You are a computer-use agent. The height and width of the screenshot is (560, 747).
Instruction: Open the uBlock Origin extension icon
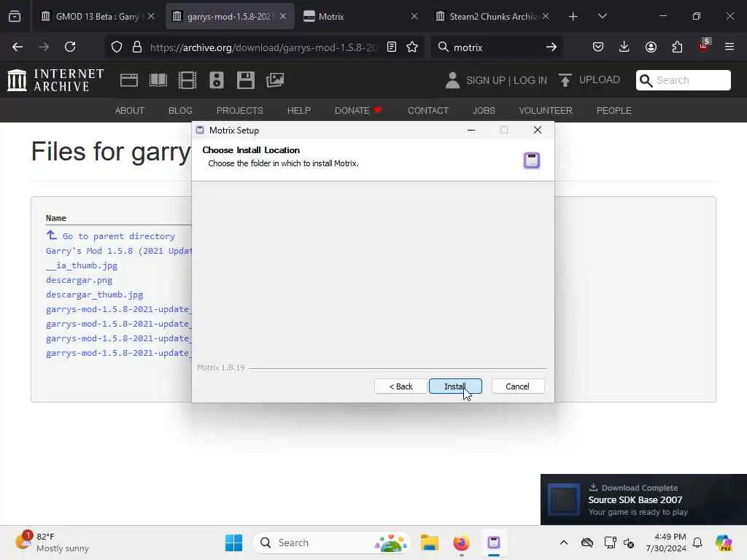pos(704,46)
